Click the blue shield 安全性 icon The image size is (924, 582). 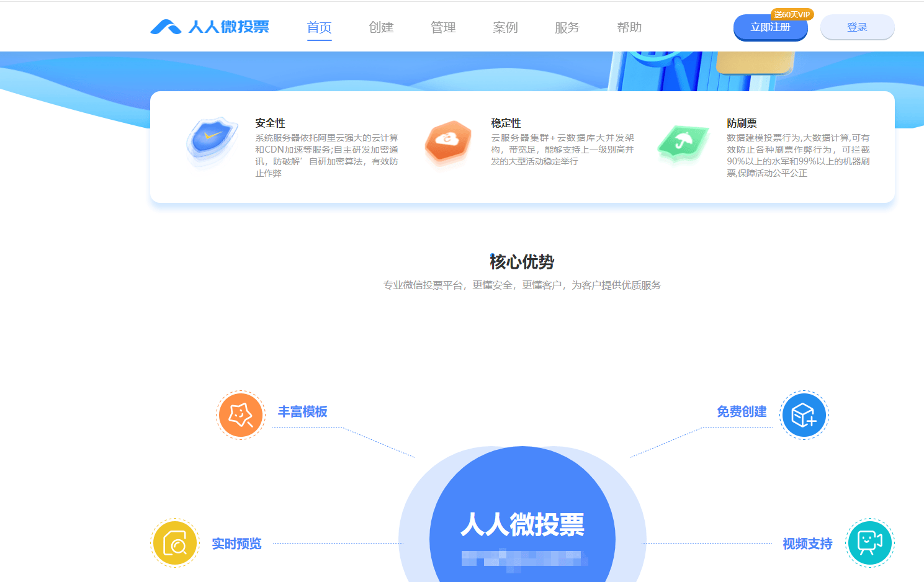point(212,142)
